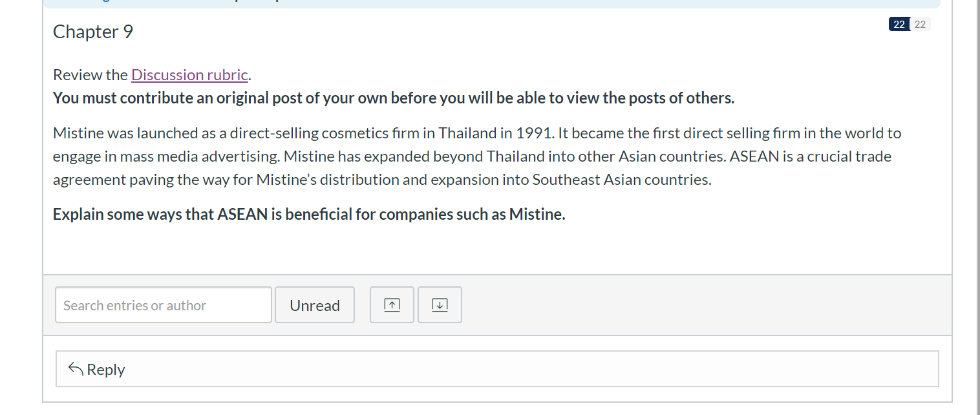Screen dimensions: 980x415
Task: Toggle the Unread filter button
Action: 315,304
